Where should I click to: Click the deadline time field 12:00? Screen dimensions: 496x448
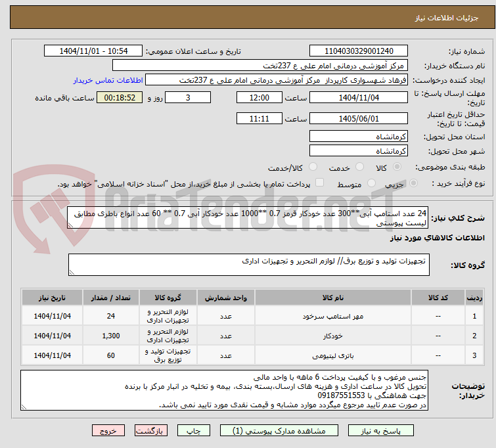click(259, 97)
